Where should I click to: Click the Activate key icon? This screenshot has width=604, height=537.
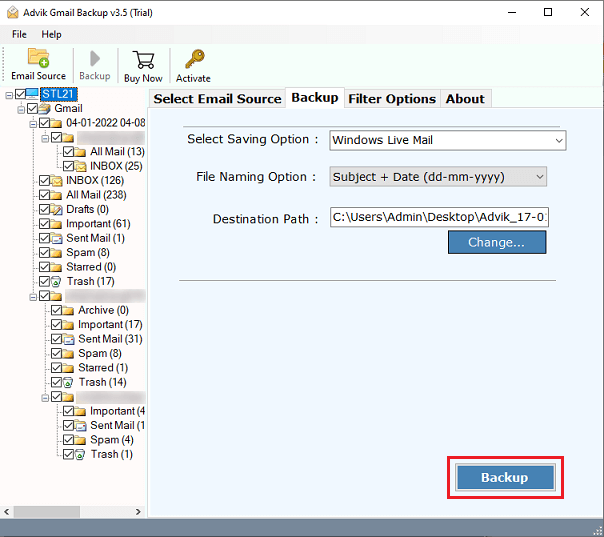[x=195, y=59]
